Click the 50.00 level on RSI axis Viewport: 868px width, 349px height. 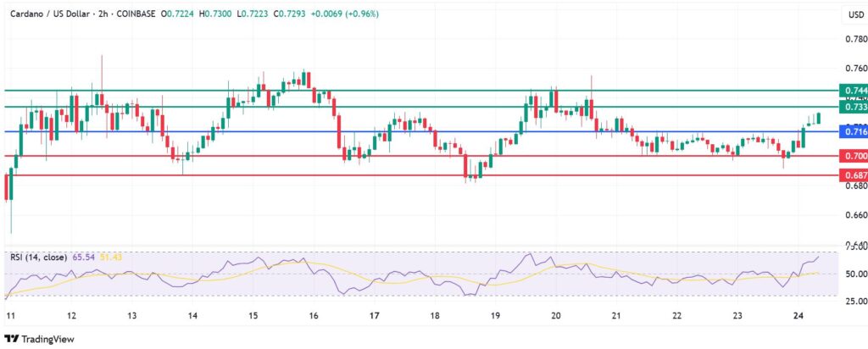pos(855,274)
